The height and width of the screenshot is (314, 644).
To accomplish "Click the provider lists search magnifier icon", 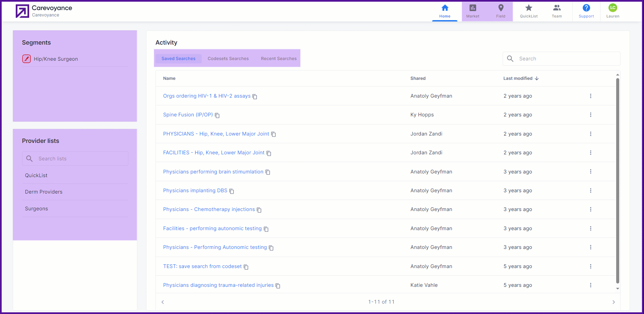I will point(29,159).
